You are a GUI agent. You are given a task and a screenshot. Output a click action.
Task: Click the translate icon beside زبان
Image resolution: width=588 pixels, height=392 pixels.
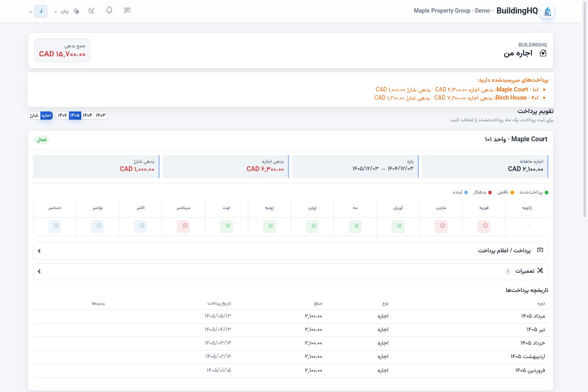coord(76,11)
